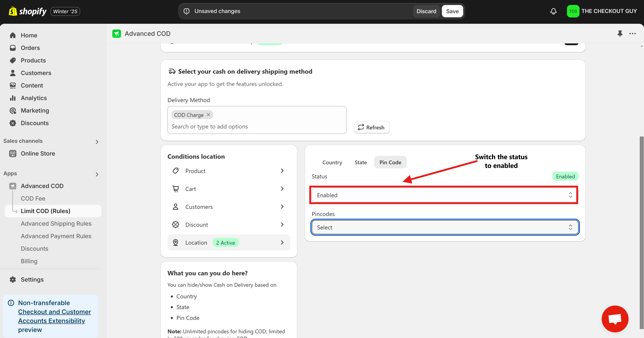
Task: Expand the Product condition chevron
Action: [x=282, y=171]
